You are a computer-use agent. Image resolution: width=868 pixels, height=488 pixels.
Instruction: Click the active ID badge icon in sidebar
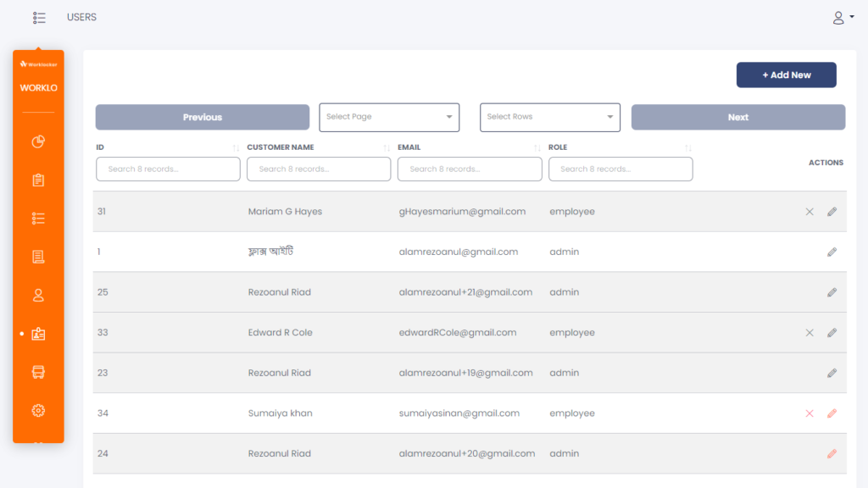(x=39, y=333)
